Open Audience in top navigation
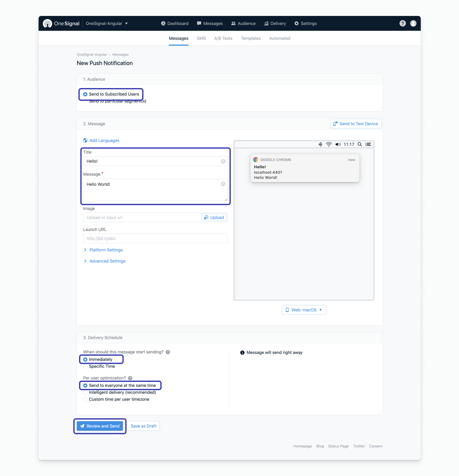The height and width of the screenshot is (476, 459). tap(243, 23)
